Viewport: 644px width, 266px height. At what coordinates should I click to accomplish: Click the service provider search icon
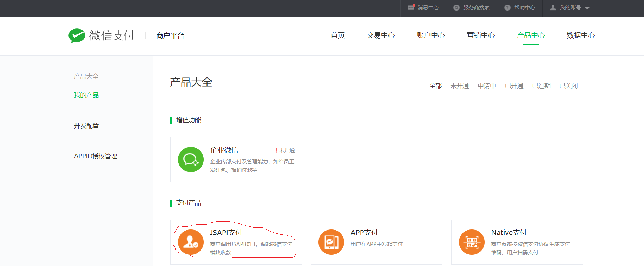(456, 7)
